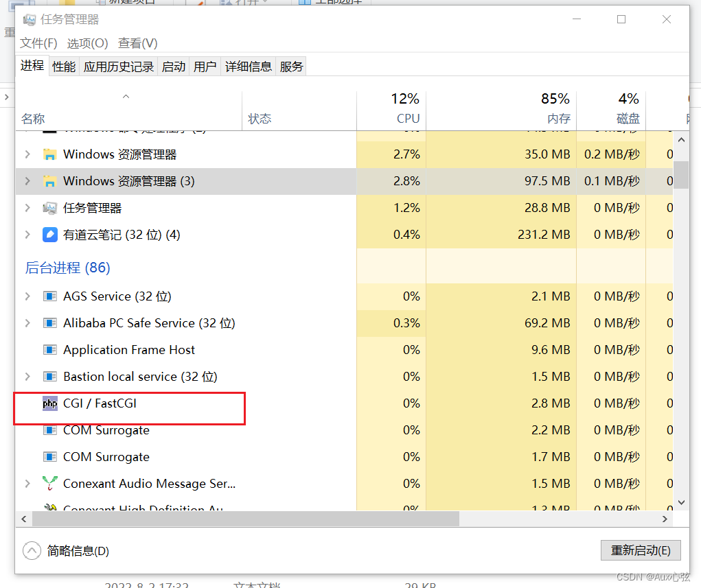Image resolution: width=701 pixels, height=588 pixels.
Task: Click the 97.5 MB memory value
Action: (547, 181)
